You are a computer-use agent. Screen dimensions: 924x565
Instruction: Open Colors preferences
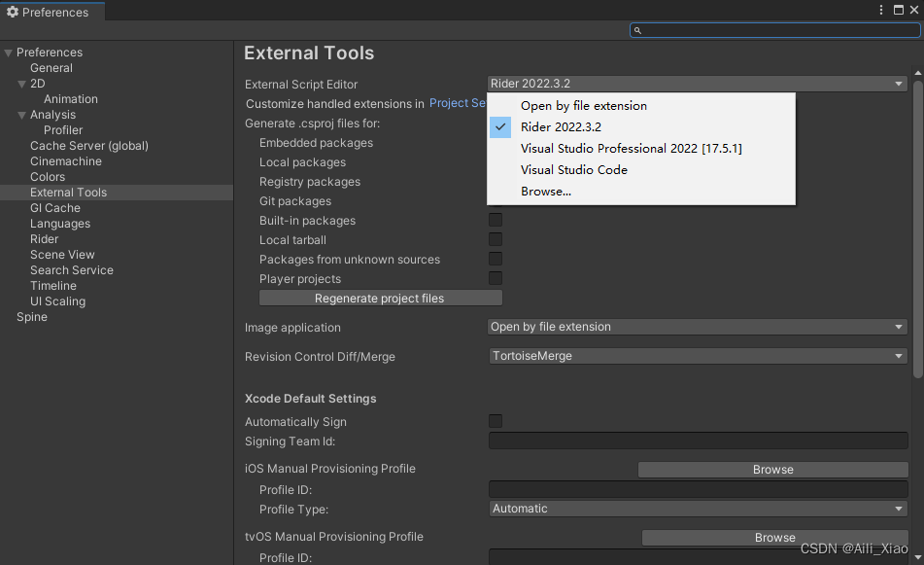click(x=48, y=177)
